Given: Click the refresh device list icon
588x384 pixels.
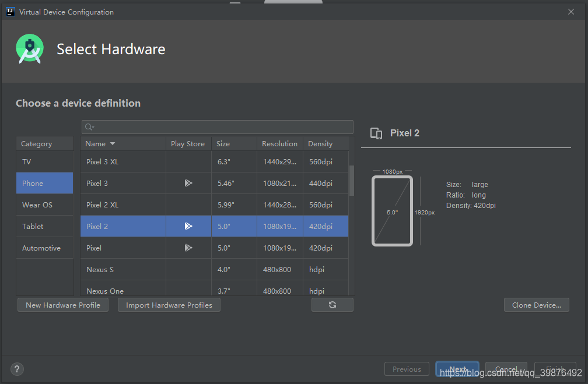Looking at the screenshot, I should pyautogui.click(x=332, y=304).
